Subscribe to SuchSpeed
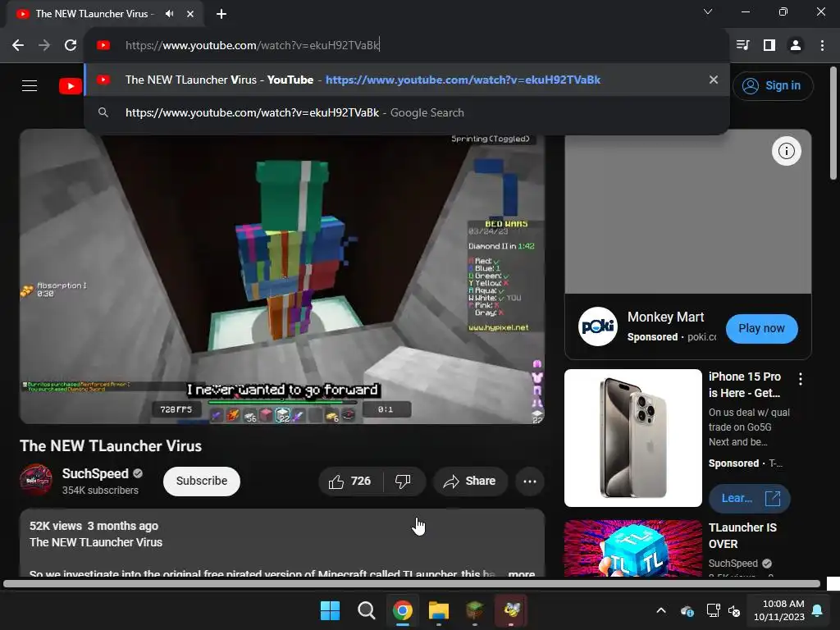This screenshot has height=630, width=840. [x=202, y=481]
